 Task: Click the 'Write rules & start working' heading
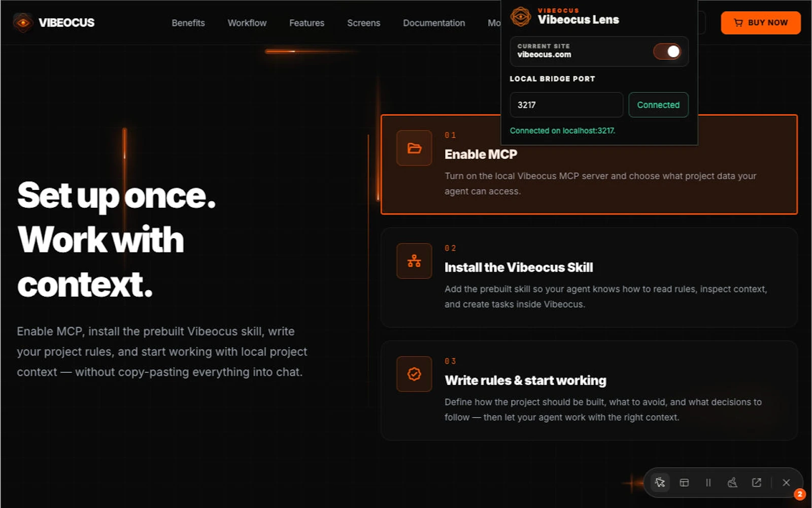[x=525, y=380]
